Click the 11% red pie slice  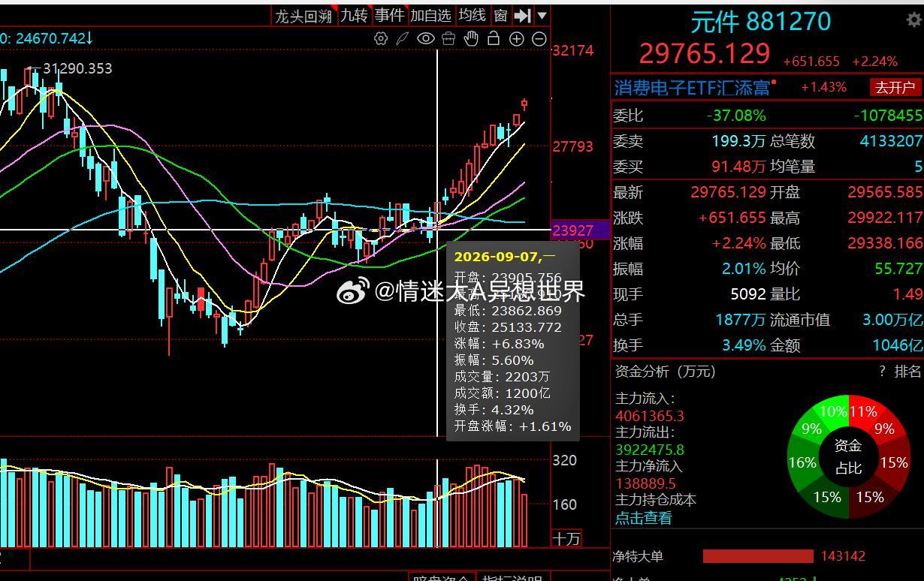pos(862,411)
